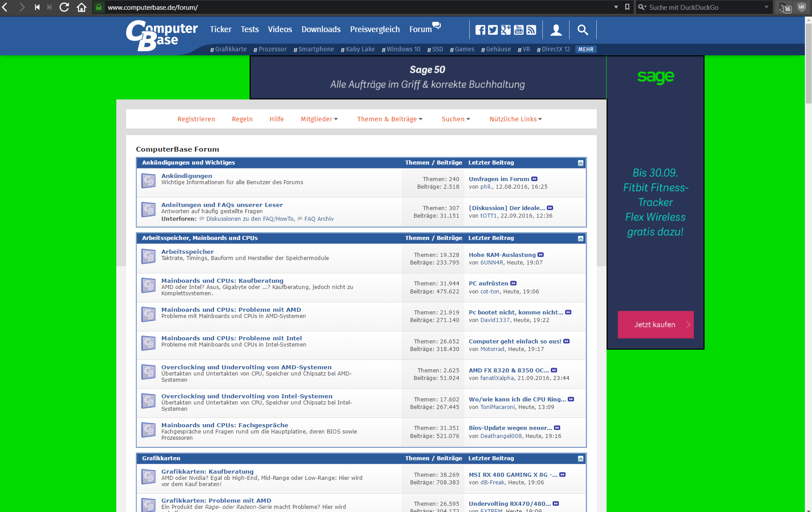This screenshot has height=512, width=812.
Task: Collapse the Ankündigungen und Wichtiges category
Action: point(580,163)
